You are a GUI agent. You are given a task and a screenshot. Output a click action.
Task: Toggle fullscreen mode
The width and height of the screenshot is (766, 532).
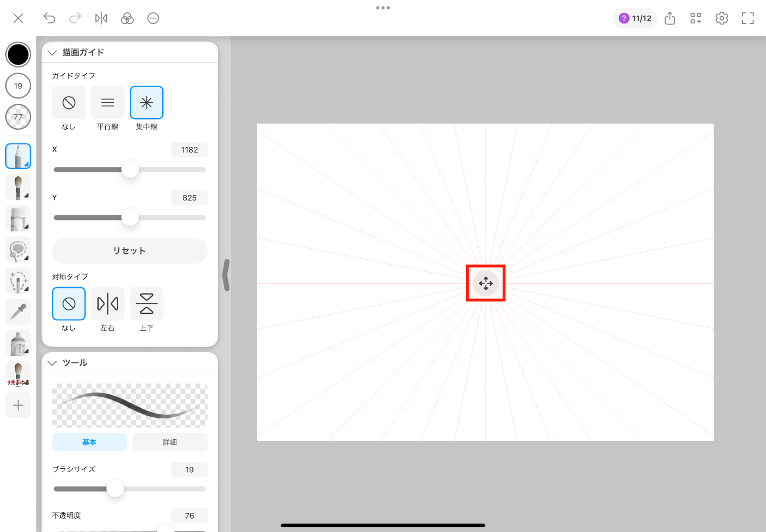pyautogui.click(x=747, y=18)
